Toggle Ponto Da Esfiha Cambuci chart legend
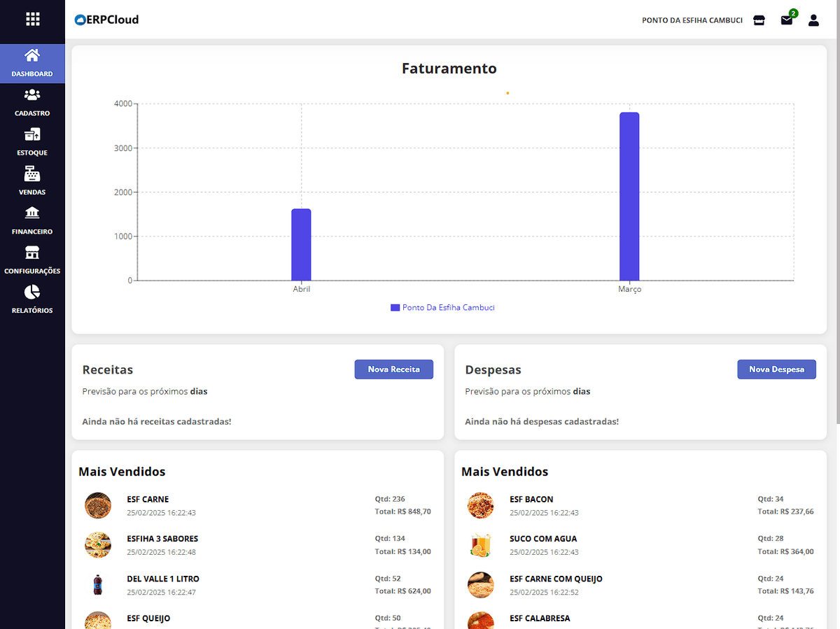 coord(442,308)
